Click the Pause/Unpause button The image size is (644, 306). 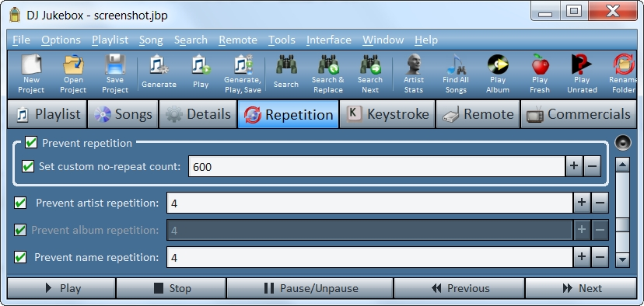[310, 288]
